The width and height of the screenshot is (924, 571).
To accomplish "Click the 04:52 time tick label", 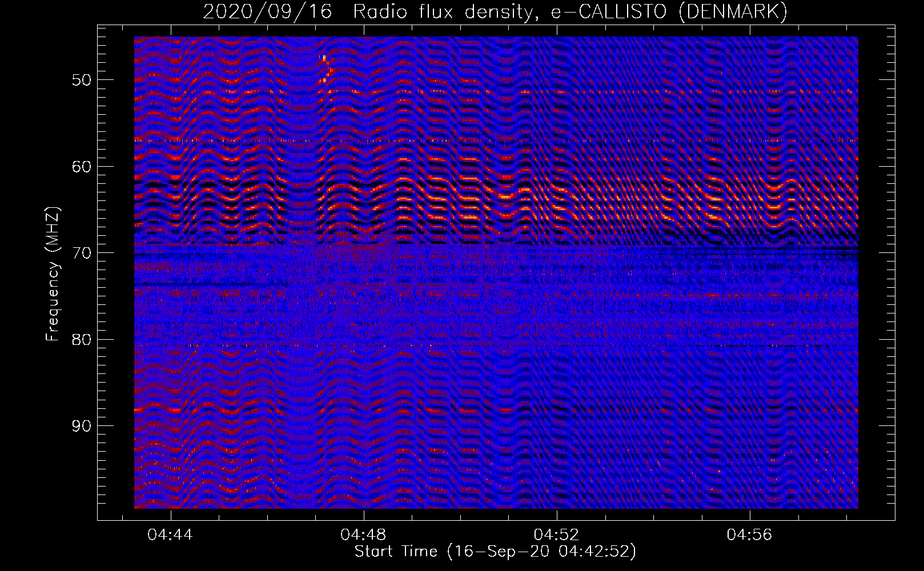I will (556, 535).
